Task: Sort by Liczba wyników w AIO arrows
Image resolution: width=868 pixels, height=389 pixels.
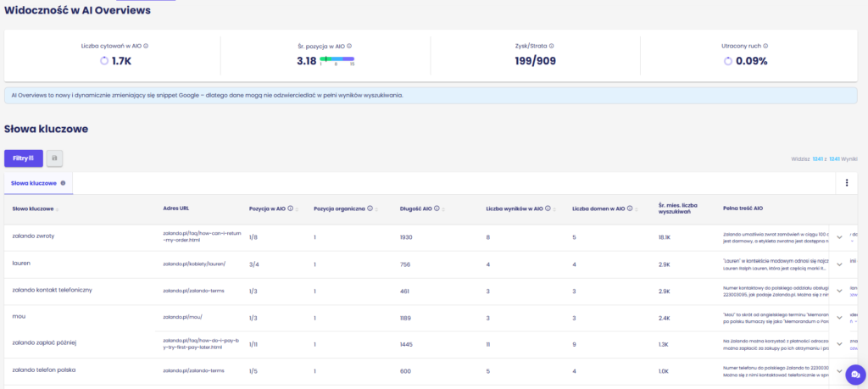Action: click(554, 209)
